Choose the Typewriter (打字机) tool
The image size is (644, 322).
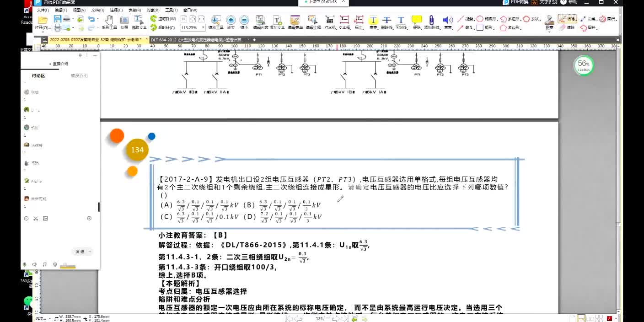(x=330, y=22)
